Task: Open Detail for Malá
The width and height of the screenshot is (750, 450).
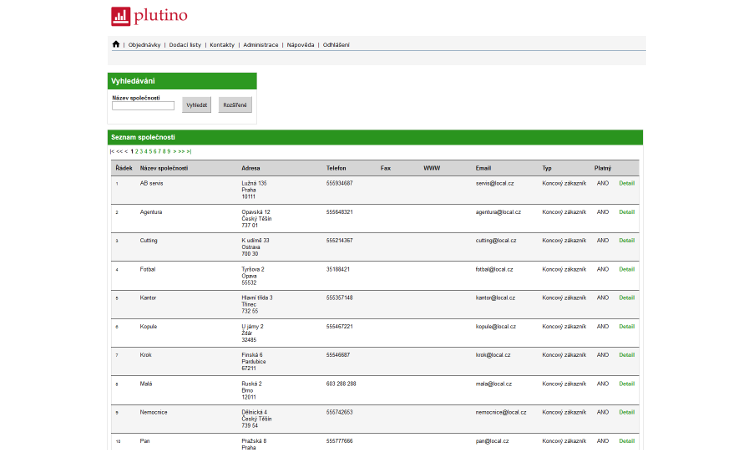Action: (x=627, y=384)
